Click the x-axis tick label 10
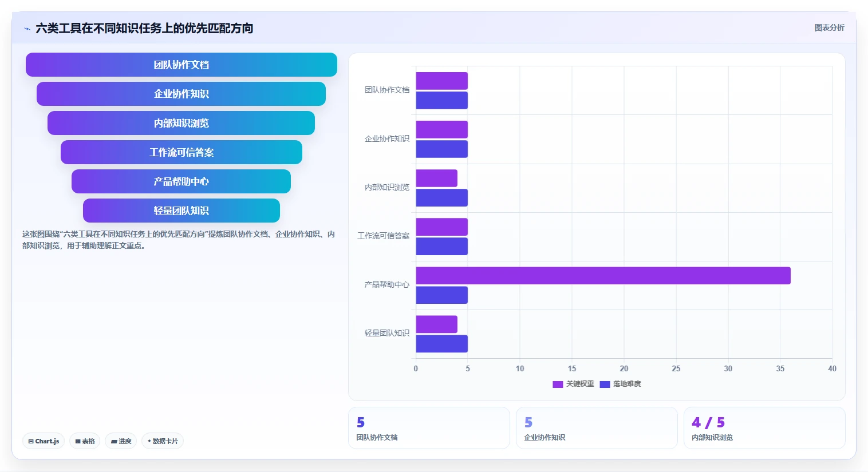 click(520, 368)
